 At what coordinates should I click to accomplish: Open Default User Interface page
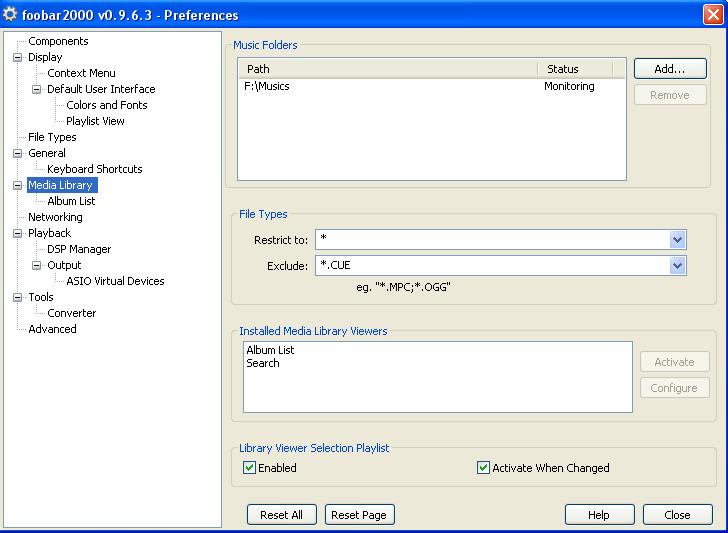tap(101, 89)
